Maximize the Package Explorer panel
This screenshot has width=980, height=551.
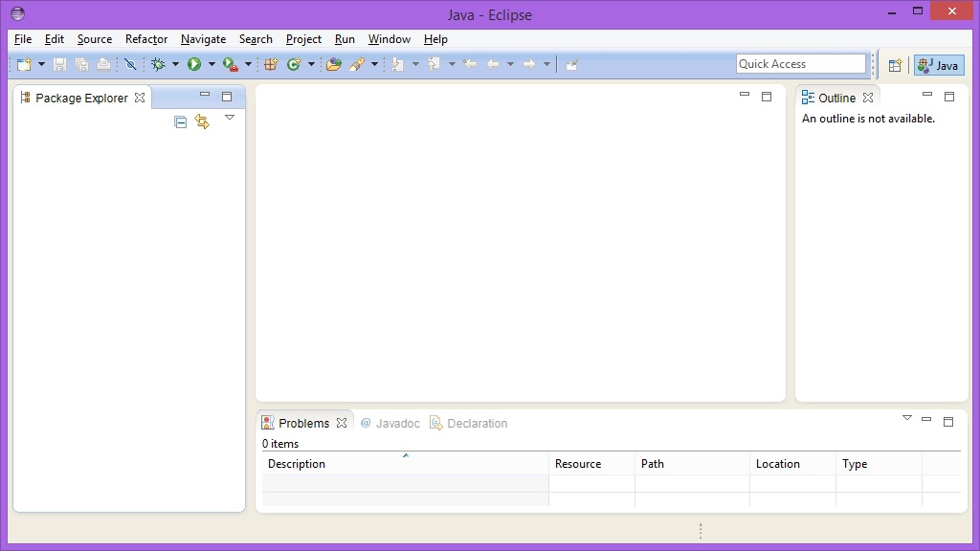227,97
